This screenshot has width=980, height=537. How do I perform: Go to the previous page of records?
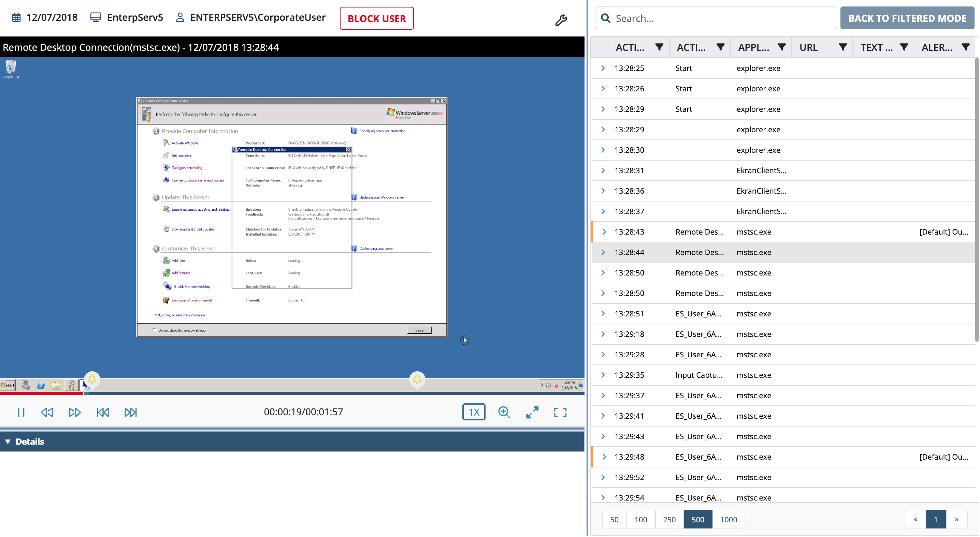pos(915,520)
